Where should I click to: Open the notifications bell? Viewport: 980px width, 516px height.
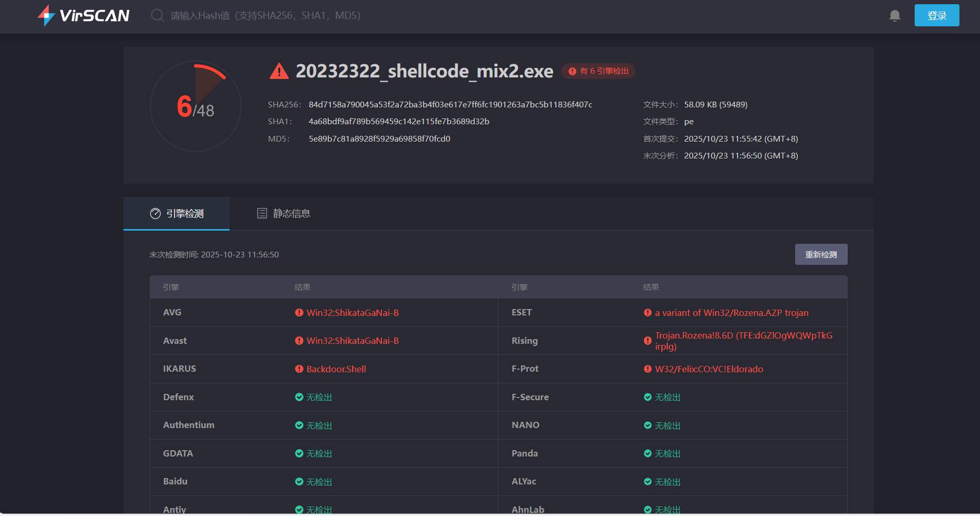pyautogui.click(x=895, y=16)
